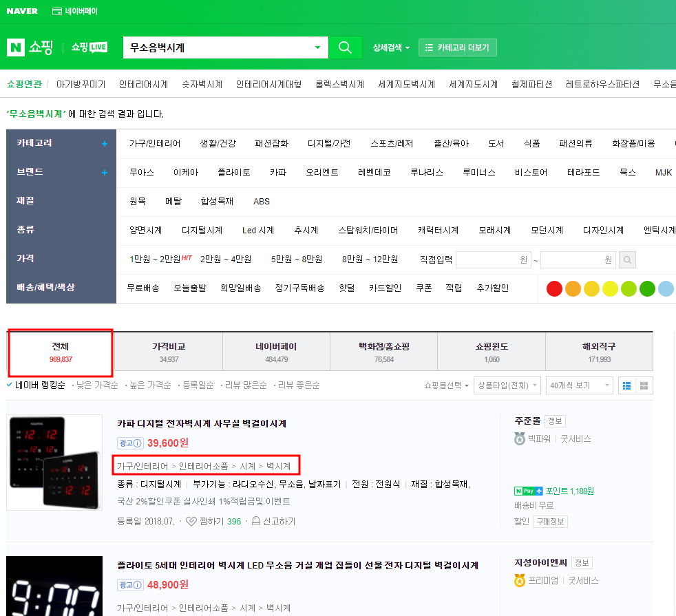Sort by 리뷰 많은순
Viewport: 676px width, 616px height.
click(246, 385)
